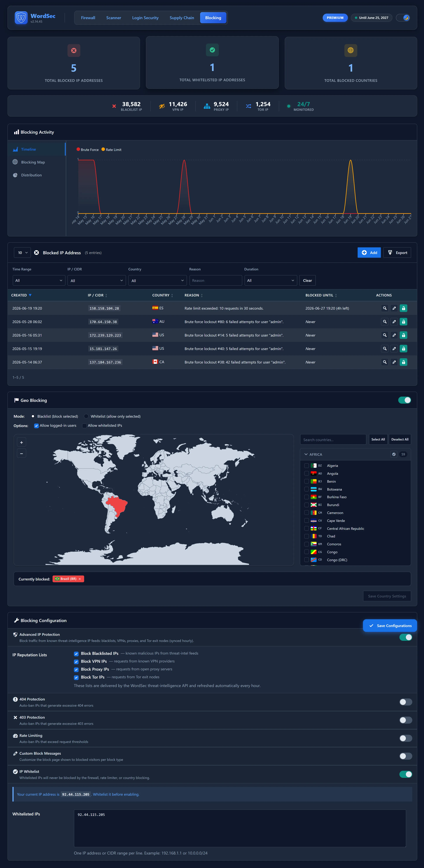Toggle Rate Limit legend orange swatch
The height and width of the screenshot is (868, 424).
point(103,149)
